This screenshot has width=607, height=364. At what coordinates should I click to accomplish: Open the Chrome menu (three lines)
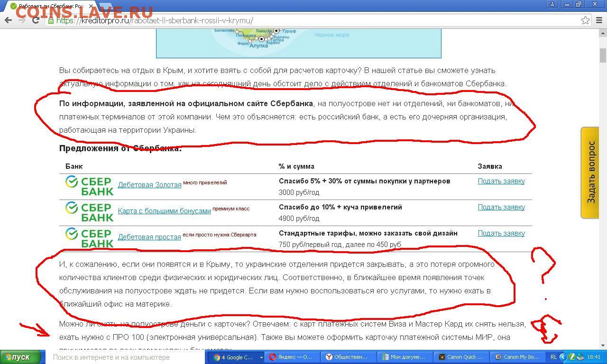599,20
